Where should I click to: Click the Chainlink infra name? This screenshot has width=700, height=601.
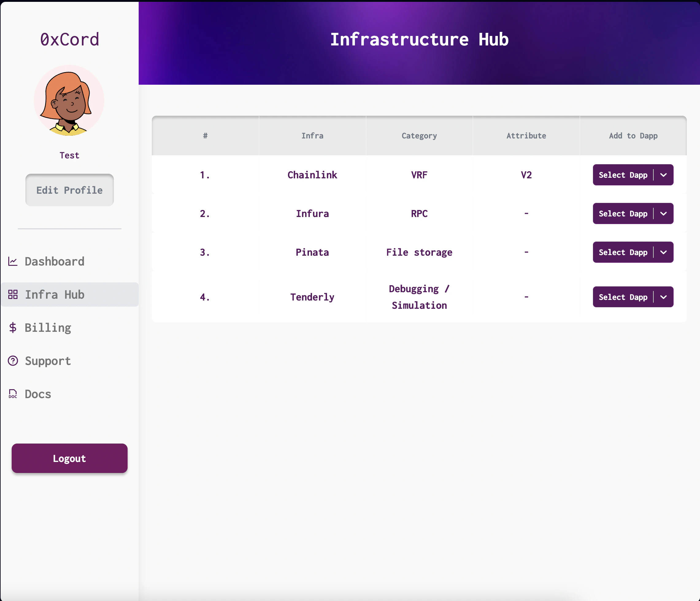(x=312, y=175)
